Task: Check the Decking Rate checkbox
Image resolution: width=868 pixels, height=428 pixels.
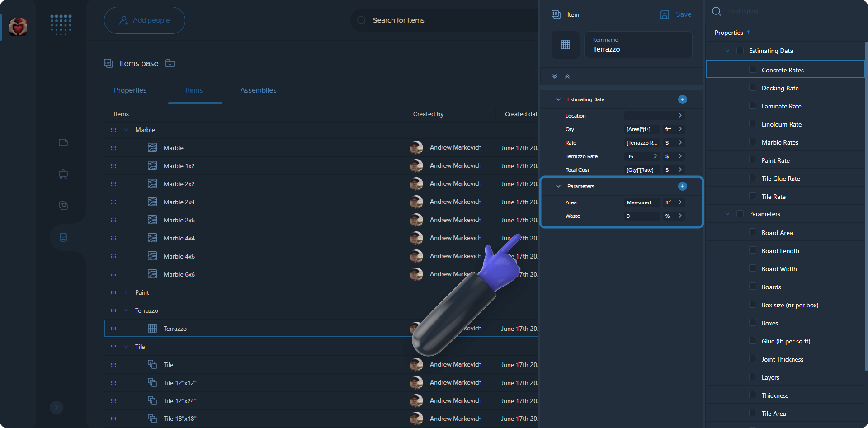Action: tap(753, 88)
